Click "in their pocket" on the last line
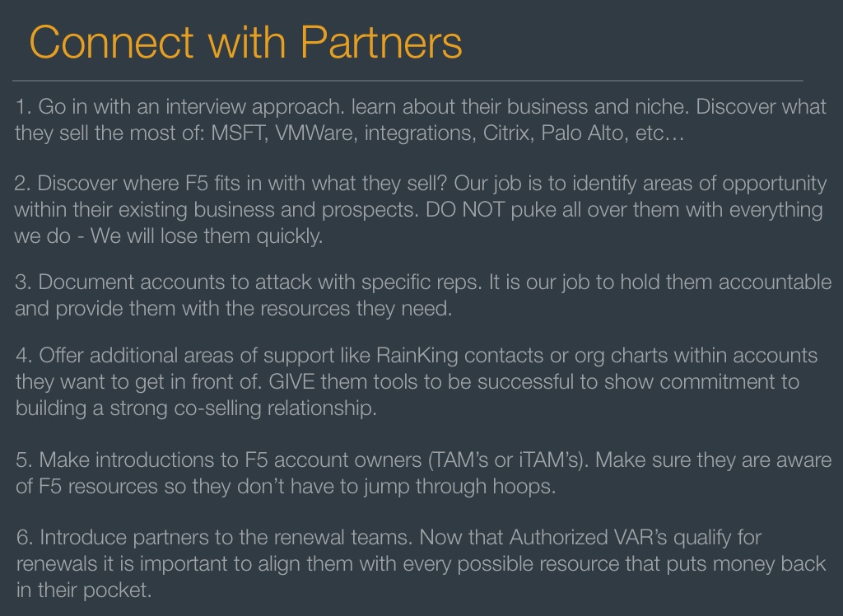The width and height of the screenshot is (843, 616). tap(85, 590)
